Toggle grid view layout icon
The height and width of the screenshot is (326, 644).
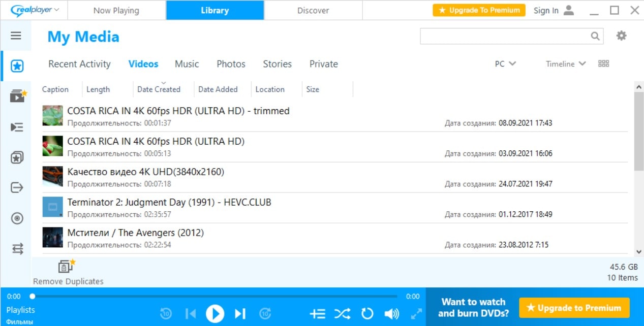tap(603, 63)
